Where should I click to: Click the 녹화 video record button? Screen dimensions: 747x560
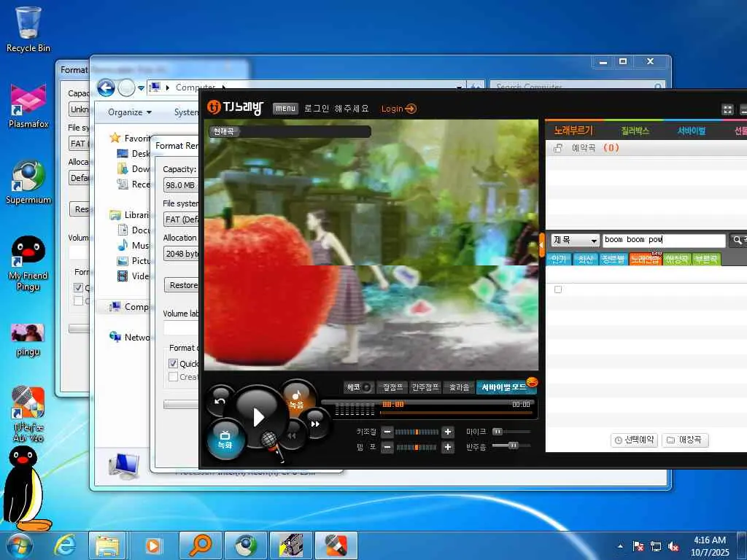tap(225, 440)
